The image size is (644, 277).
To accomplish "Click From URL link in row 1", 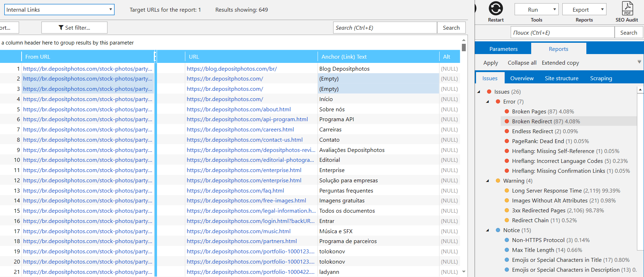I will pos(88,69).
